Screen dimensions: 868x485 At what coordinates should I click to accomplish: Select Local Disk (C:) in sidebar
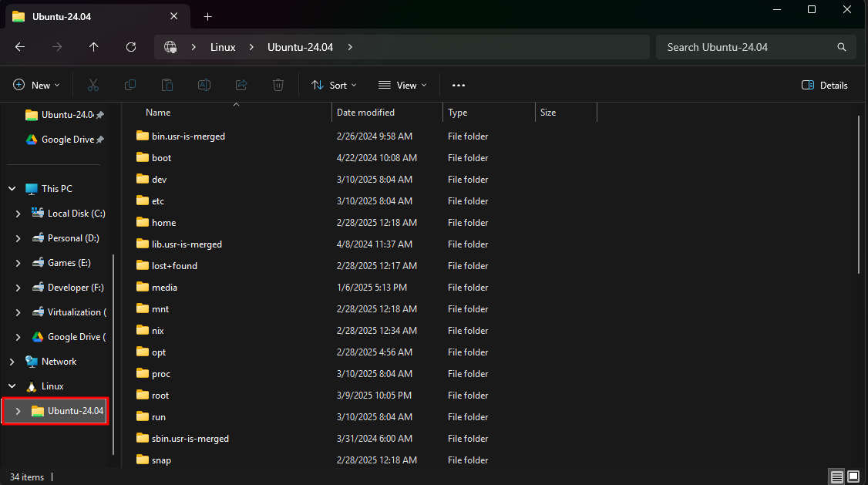(68, 213)
